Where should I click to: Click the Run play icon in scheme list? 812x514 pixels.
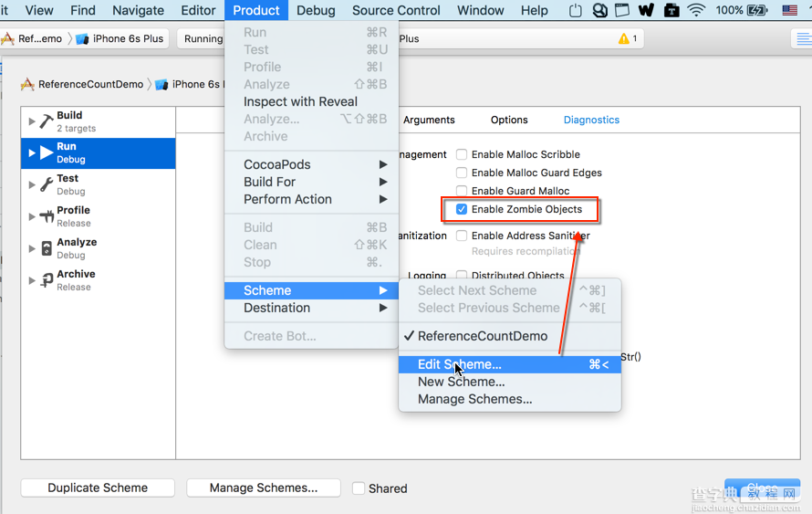coord(47,152)
